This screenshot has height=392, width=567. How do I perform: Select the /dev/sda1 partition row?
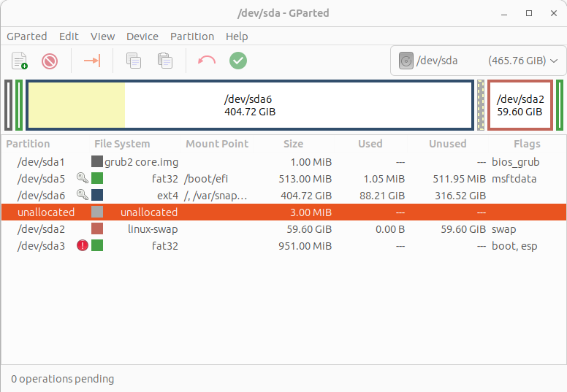(283, 162)
